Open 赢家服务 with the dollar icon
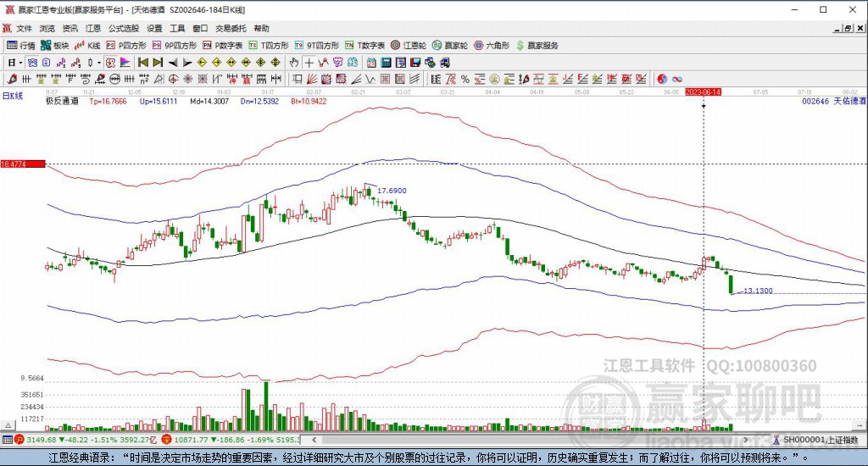868x466 pixels. pyautogui.click(x=537, y=46)
